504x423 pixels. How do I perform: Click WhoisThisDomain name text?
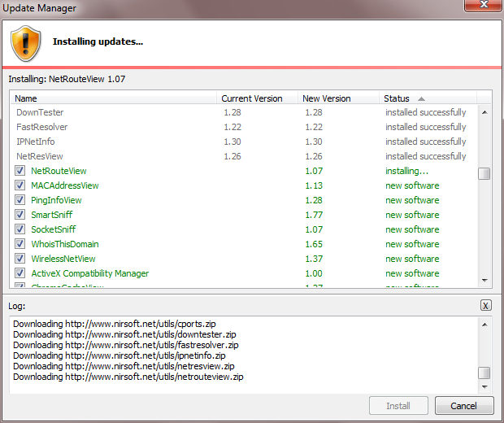[x=65, y=244]
